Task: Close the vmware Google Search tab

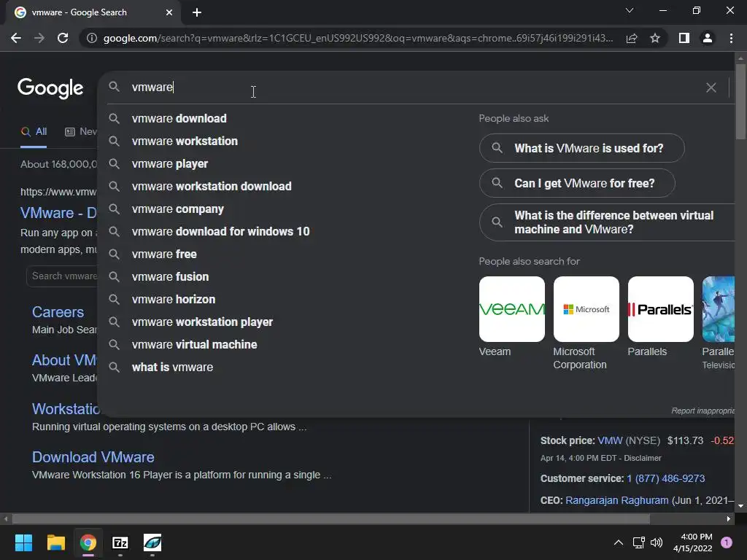Action: pos(169,12)
